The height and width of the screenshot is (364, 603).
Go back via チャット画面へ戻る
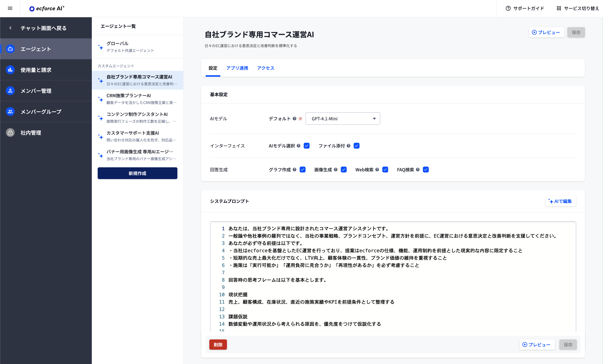pyautogui.click(x=46, y=28)
